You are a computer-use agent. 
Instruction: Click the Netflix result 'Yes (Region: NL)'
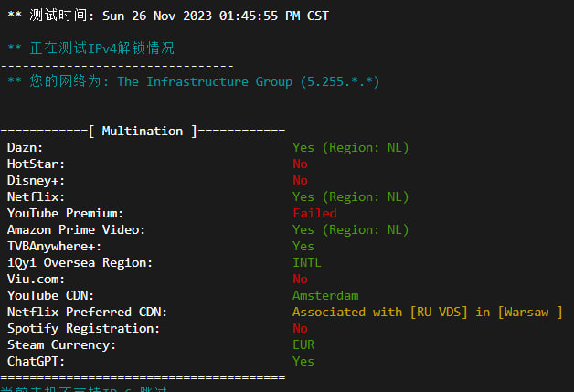coord(350,196)
